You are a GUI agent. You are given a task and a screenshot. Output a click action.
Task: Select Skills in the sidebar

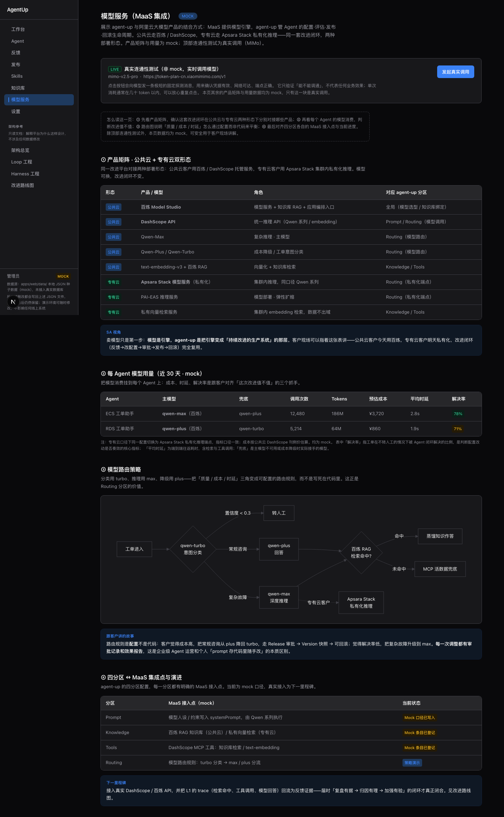[x=39, y=76]
